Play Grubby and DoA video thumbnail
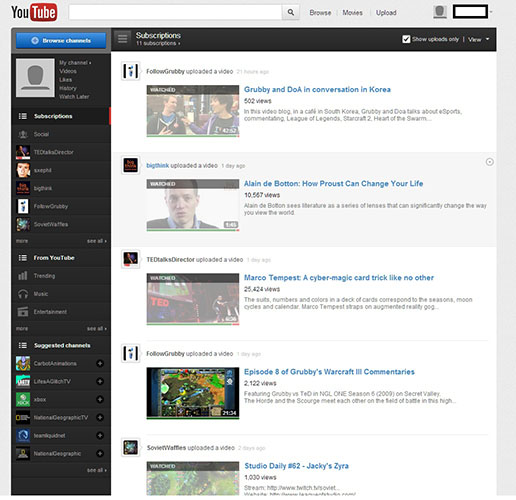 coord(193,111)
